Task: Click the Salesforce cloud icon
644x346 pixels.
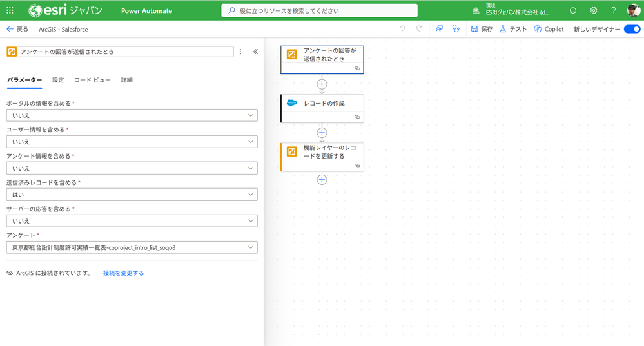Action: [291, 103]
